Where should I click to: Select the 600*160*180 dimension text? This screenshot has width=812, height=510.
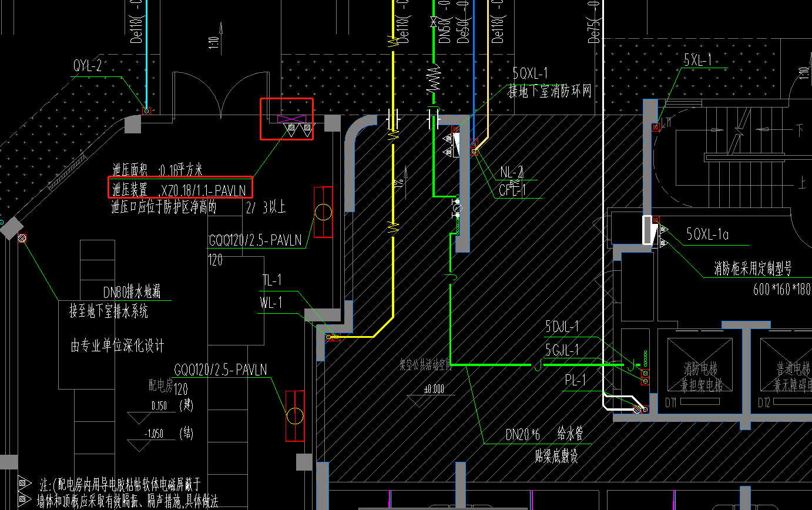(782, 289)
